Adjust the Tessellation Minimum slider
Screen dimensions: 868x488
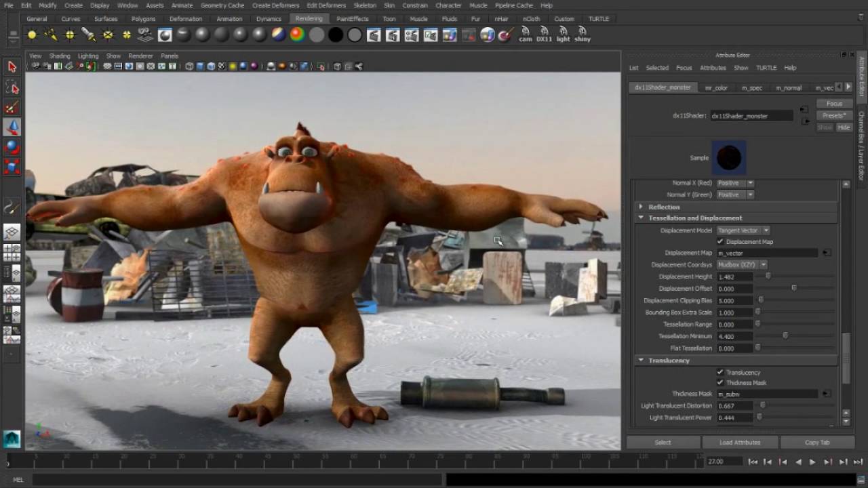tap(785, 336)
